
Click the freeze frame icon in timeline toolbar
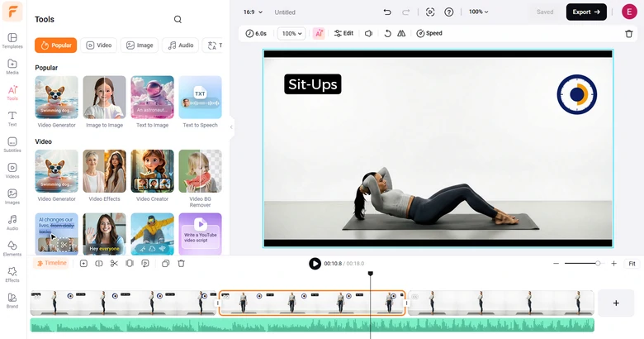point(130,263)
